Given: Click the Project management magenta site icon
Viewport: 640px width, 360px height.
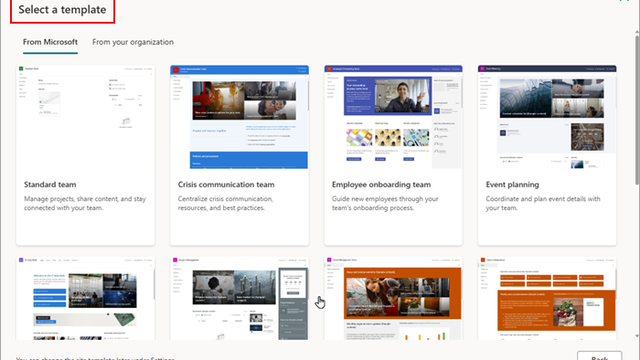Looking at the screenshot, I should pyautogui.click(x=175, y=260).
